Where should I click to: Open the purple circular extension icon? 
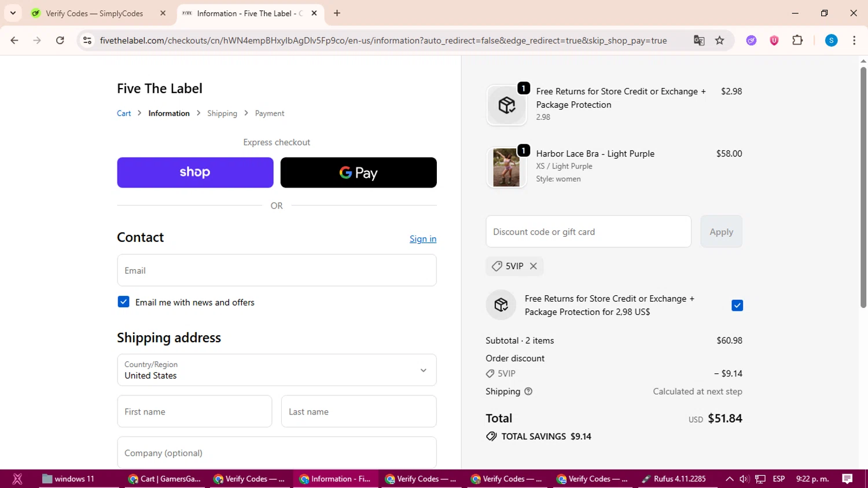(751, 41)
